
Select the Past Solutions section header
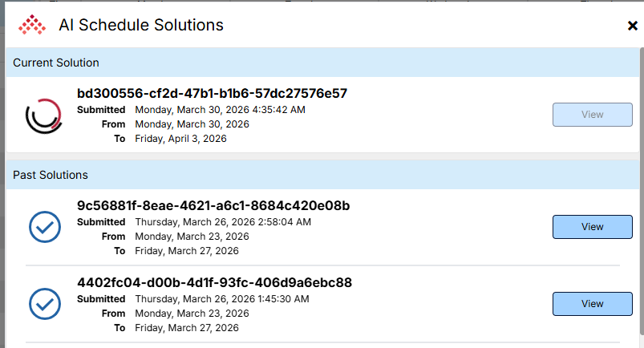click(51, 174)
